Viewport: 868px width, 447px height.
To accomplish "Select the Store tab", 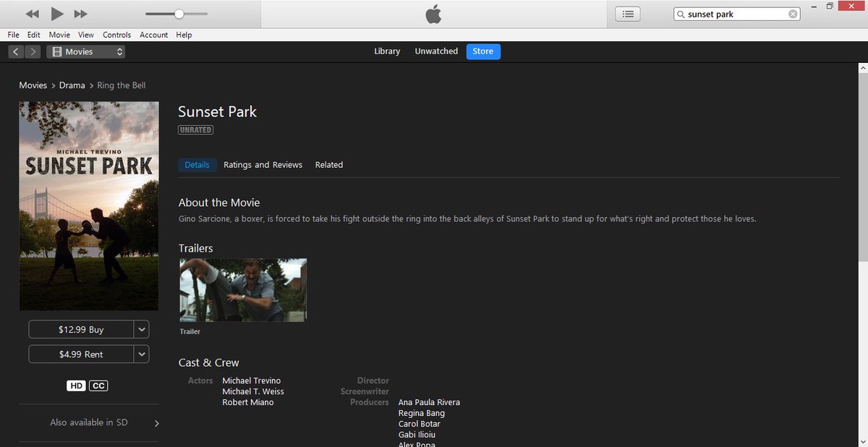I will tap(483, 51).
